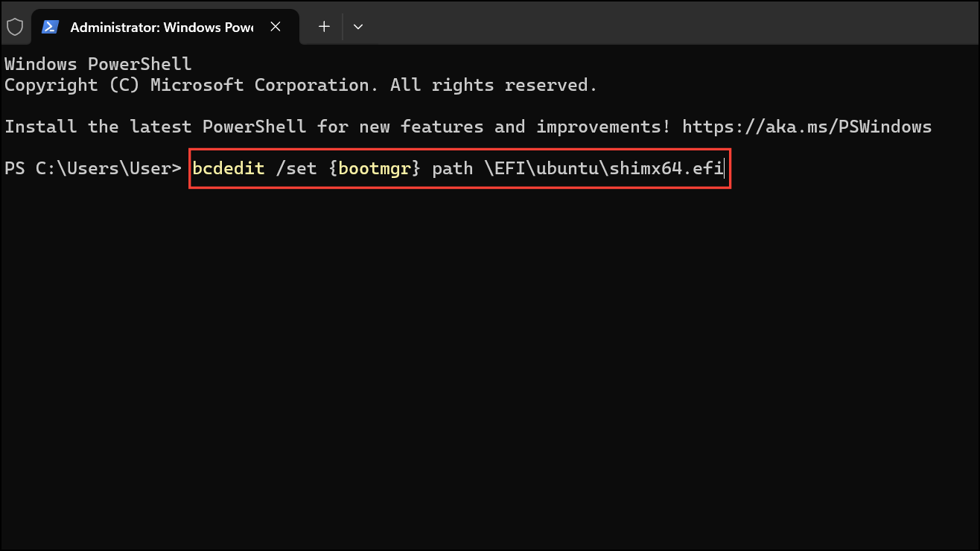
Task: Place cursor after shimx64.efi in the command line
Action: (x=723, y=168)
